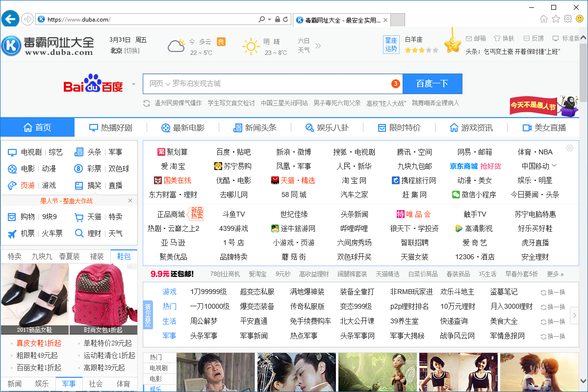This screenshot has width=588, height=392.
Task: Click the 理财 magnifier icon
Action: [79, 233]
